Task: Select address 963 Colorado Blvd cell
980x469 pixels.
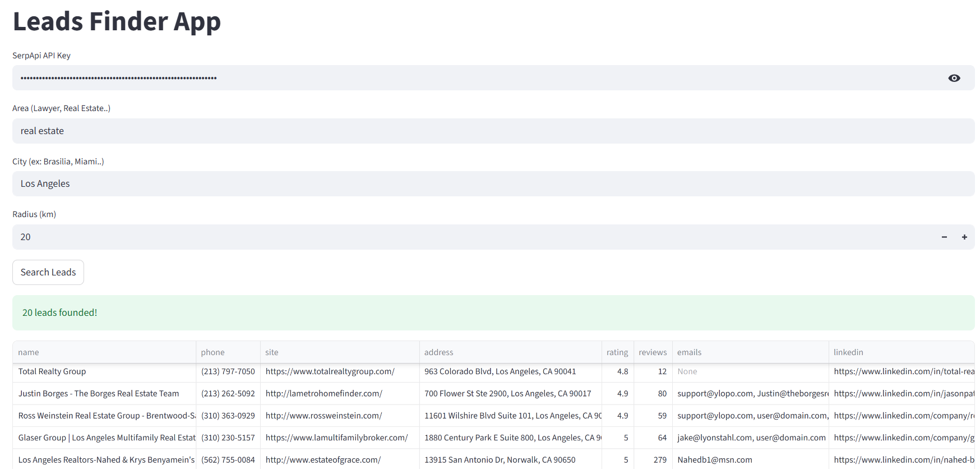Action: tap(510, 372)
